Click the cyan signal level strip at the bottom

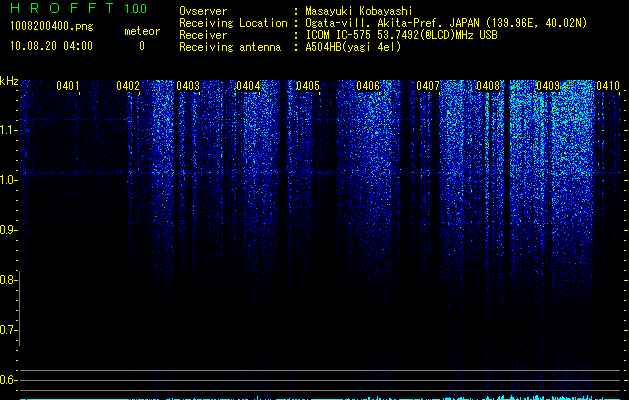pos(320,398)
